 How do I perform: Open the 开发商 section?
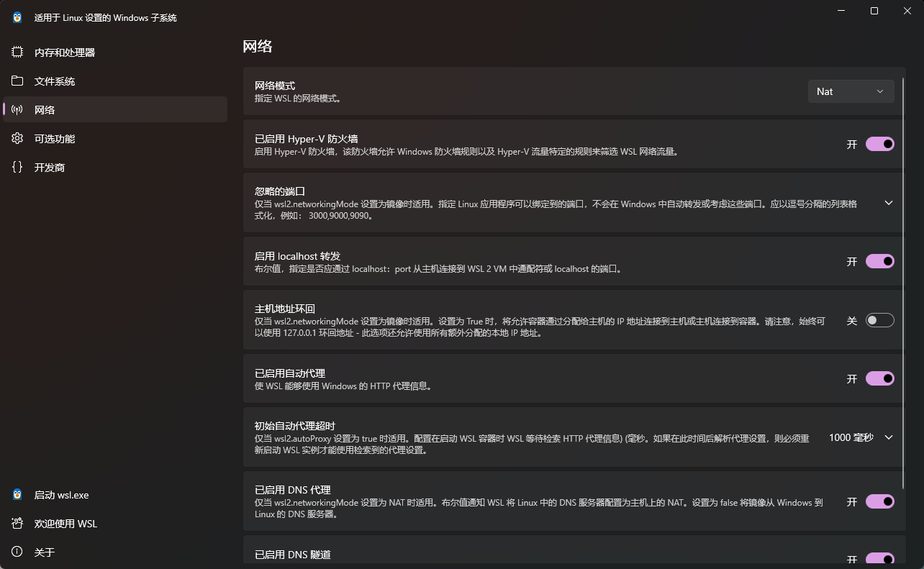click(x=115, y=167)
